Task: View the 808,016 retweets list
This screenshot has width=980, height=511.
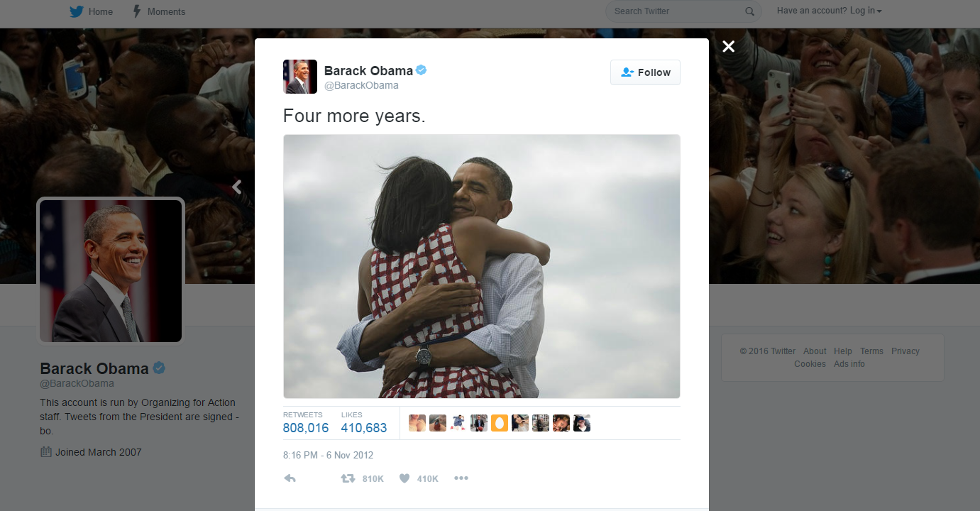Action: click(x=306, y=427)
